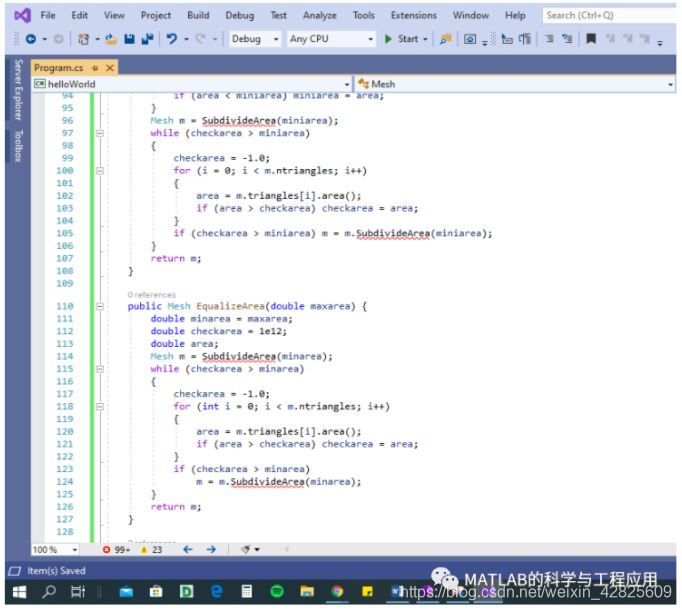The height and width of the screenshot is (611, 682).
Task: Collapse the for loop at line 118
Action: [x=100, y=407]
